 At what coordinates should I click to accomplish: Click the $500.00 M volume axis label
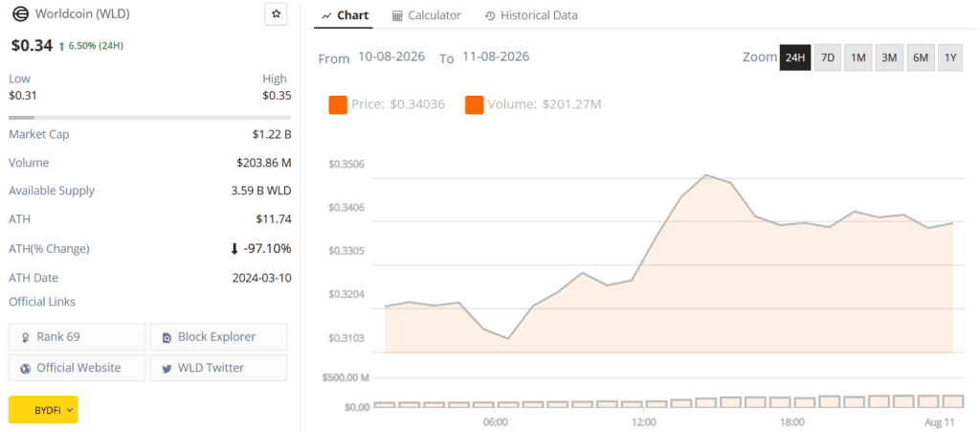pos(345,377)
